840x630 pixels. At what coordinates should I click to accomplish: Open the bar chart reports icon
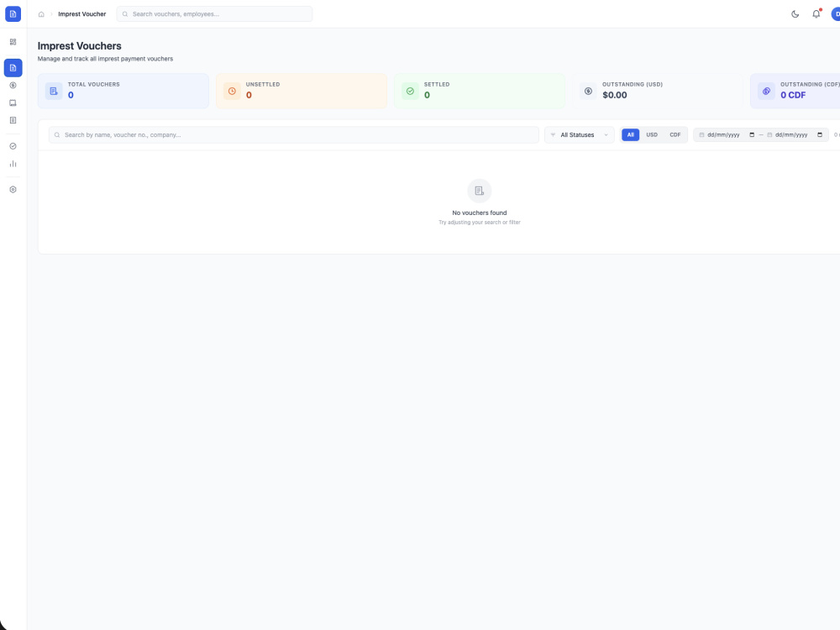tap(13, 164)
